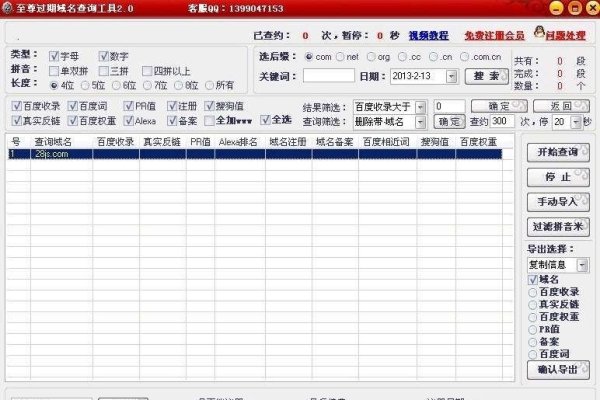Click the result filter value field showing 0

pos(449,106)
